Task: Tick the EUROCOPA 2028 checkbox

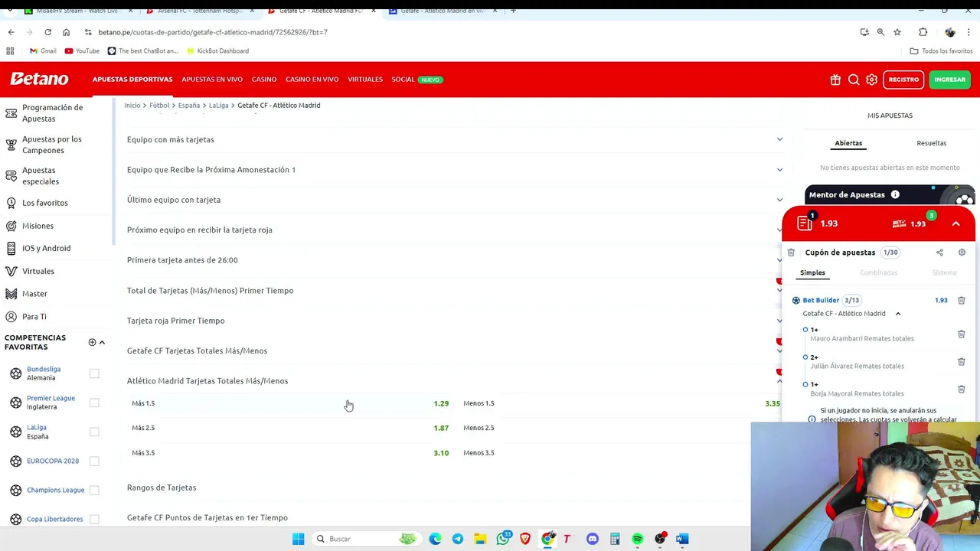Action: click(94, 461)
